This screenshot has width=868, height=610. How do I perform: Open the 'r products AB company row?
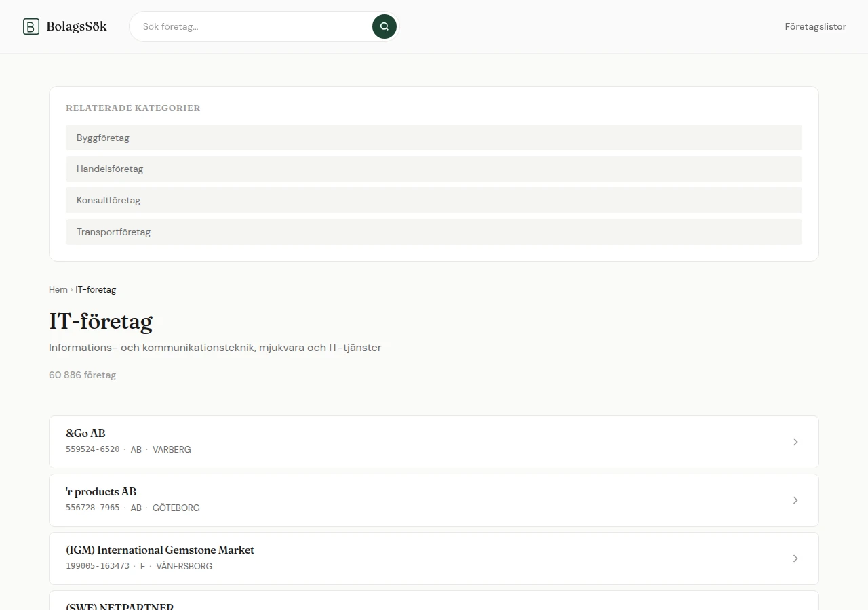[x=434, y=500]
